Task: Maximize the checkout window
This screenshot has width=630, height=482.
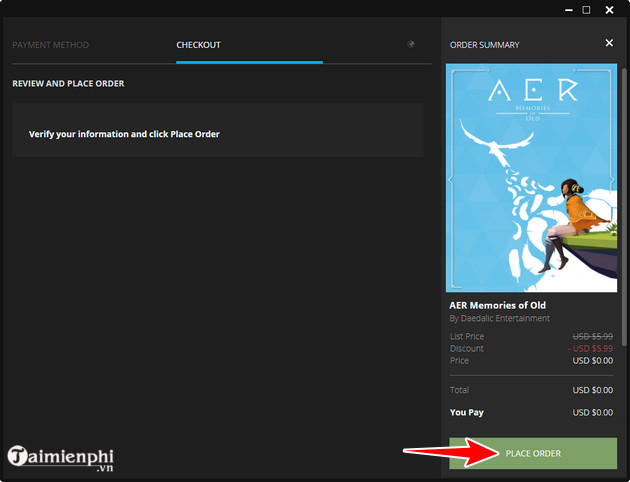Action: (x=587, y=10)
